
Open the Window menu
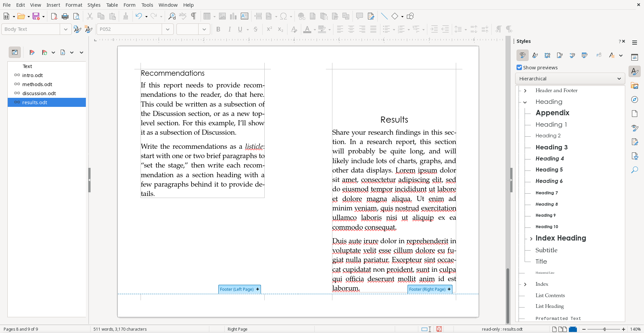coord(168,5)
